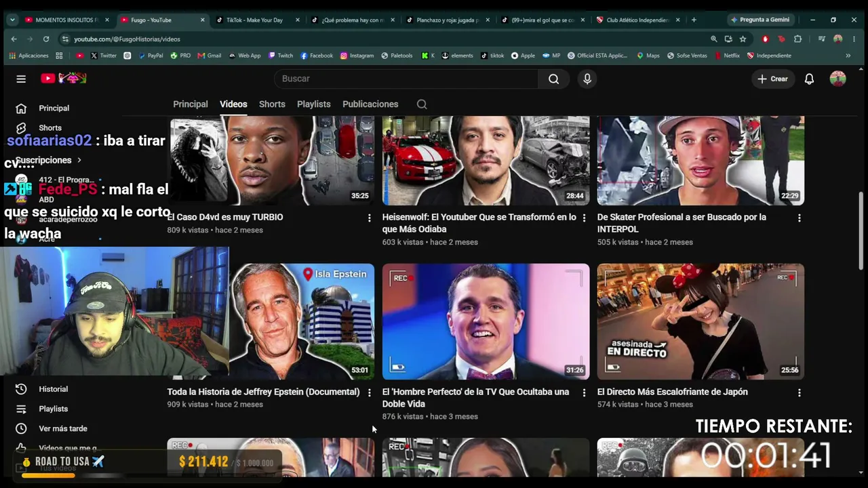Open Chrome extensions puzzle icon
The image size is (868, 488).
(x=797, y=39)
